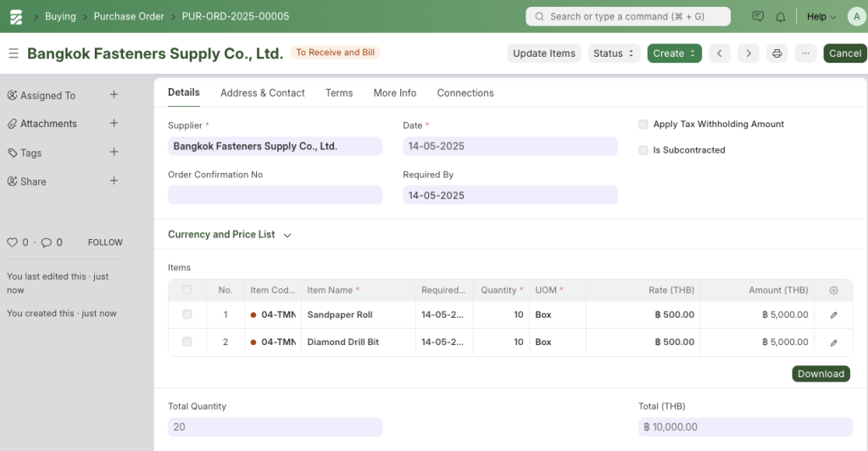Open the three-dots more options menu
The image size is (868, 451).
pos(806,53)
